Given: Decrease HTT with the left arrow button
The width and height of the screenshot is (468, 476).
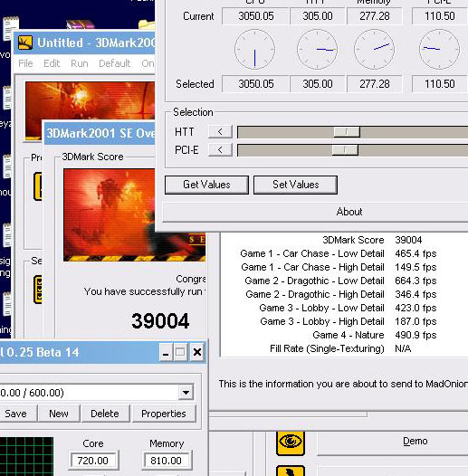Looking at the screenshot, I should tap(220, 132).
